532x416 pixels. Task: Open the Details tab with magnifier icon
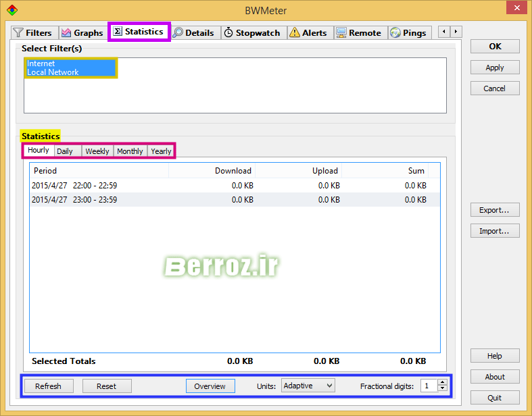point(193,32)
